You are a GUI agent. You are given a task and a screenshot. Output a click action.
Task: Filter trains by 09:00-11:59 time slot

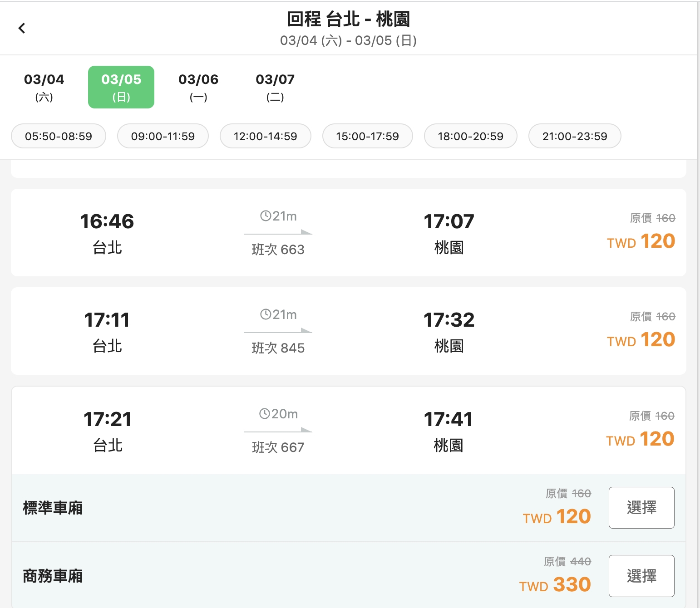[x=163, y=136]
